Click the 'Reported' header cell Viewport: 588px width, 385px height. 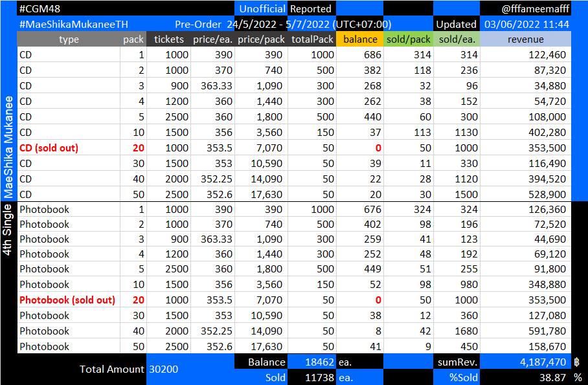pyautogui.click(x=311, y=8)
